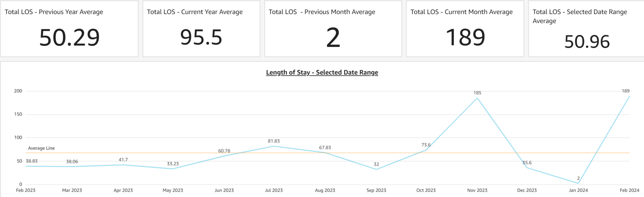The height and width of the screenshot is (197, 644).
Task: Select the Jun 2023 data label 60.78
Action: pos(224,151)
